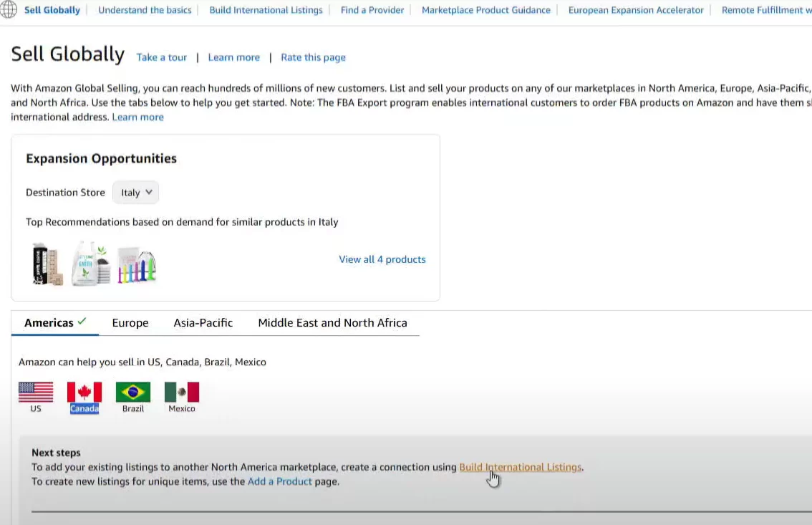Screen dimensions: 812x525
Task: Open Sell Globally in top navigation
Action: [x=52, y=10]
